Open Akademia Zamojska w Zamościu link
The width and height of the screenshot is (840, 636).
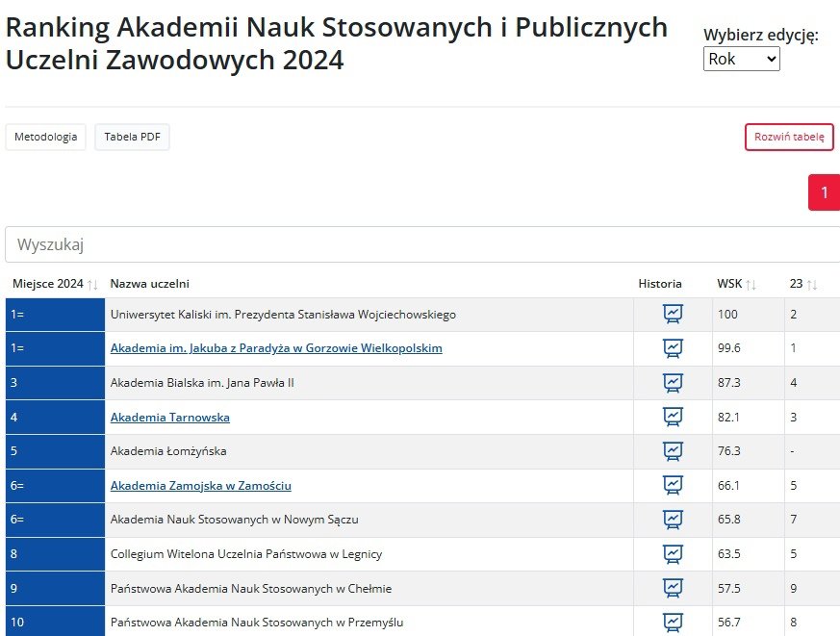(200, 486)
